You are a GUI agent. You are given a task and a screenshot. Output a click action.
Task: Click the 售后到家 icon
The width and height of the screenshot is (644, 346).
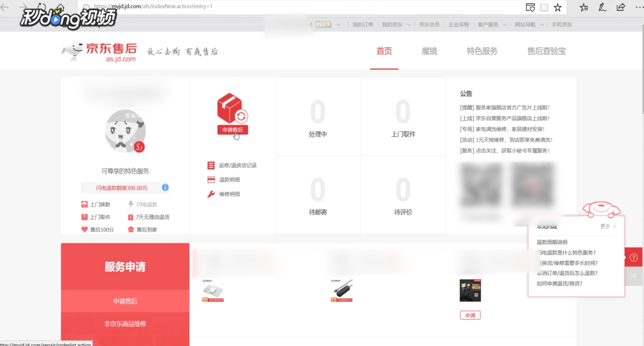131,230
